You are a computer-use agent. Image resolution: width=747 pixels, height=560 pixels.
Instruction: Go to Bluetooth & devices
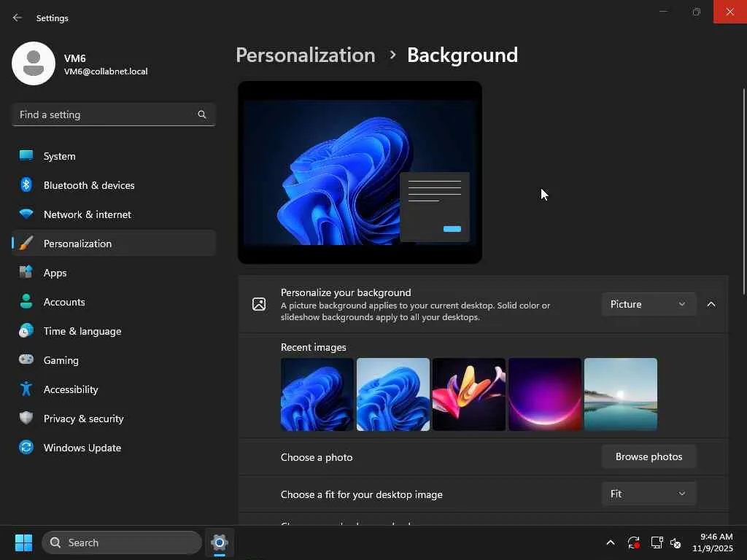89,185
